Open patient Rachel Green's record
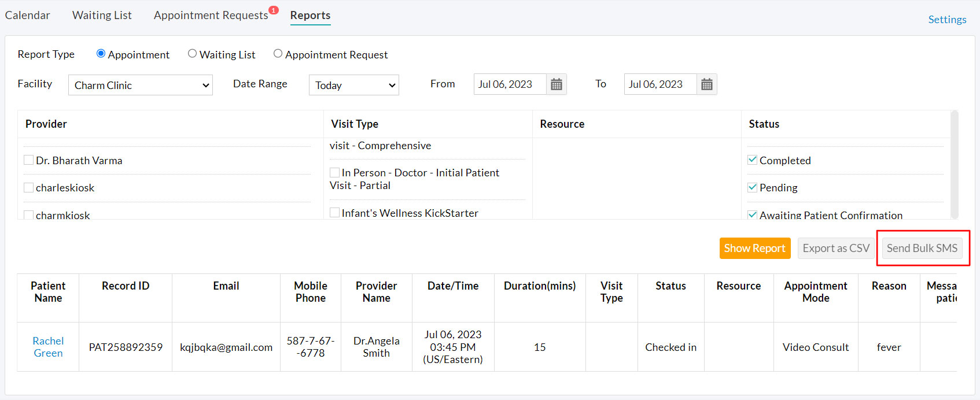Image resolution: width=980 pixels, height=400 pixels. click(x=48, y=347)
